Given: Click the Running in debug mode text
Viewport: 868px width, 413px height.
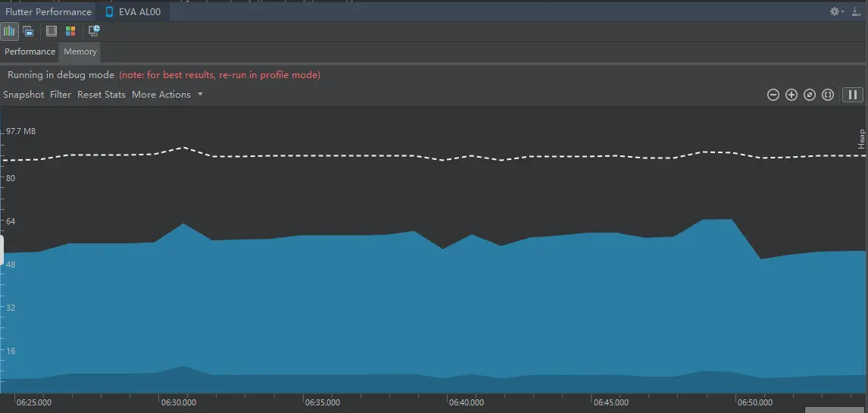Looking at the screenshot, I should click(x=61, y=75).
